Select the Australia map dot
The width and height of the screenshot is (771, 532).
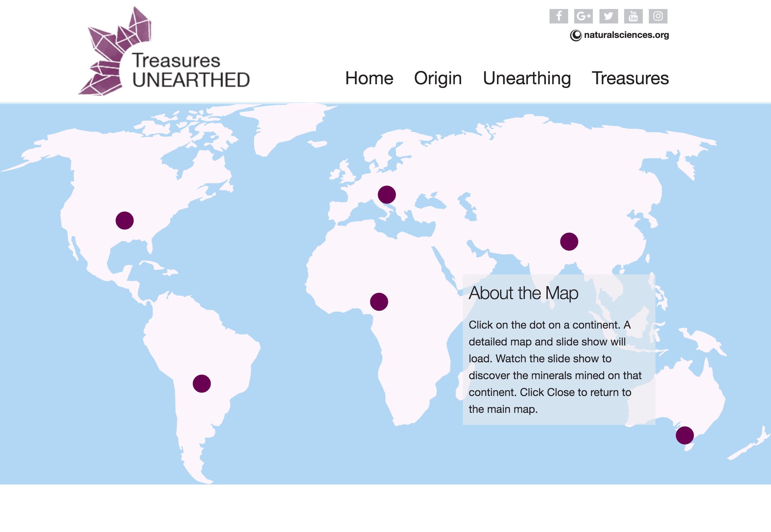[x=685, y=435]
